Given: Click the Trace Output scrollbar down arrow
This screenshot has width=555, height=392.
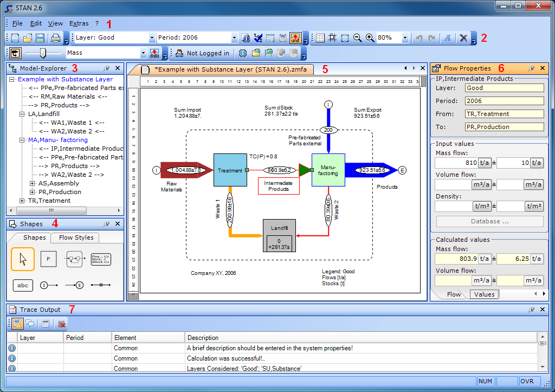Looking at the screenshot, I should tap(542, 367).
